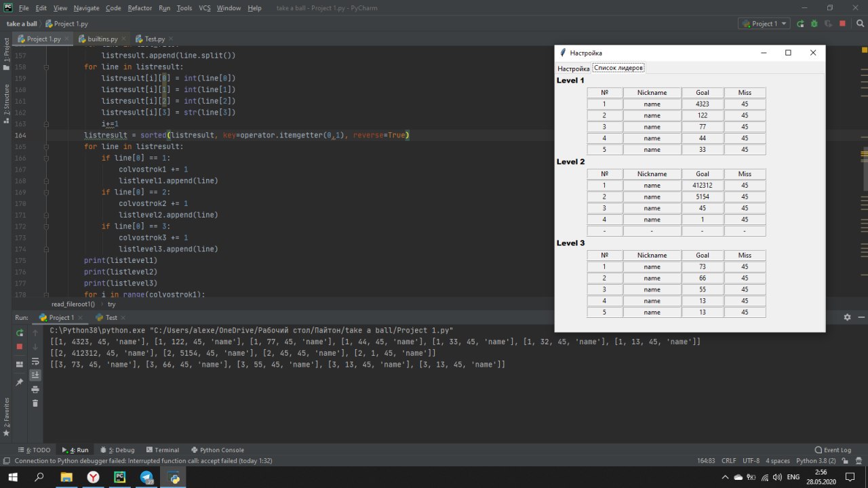Click the 73 Goal cell in Level 3
Screen dimensions: 868x488
point(702,266)
